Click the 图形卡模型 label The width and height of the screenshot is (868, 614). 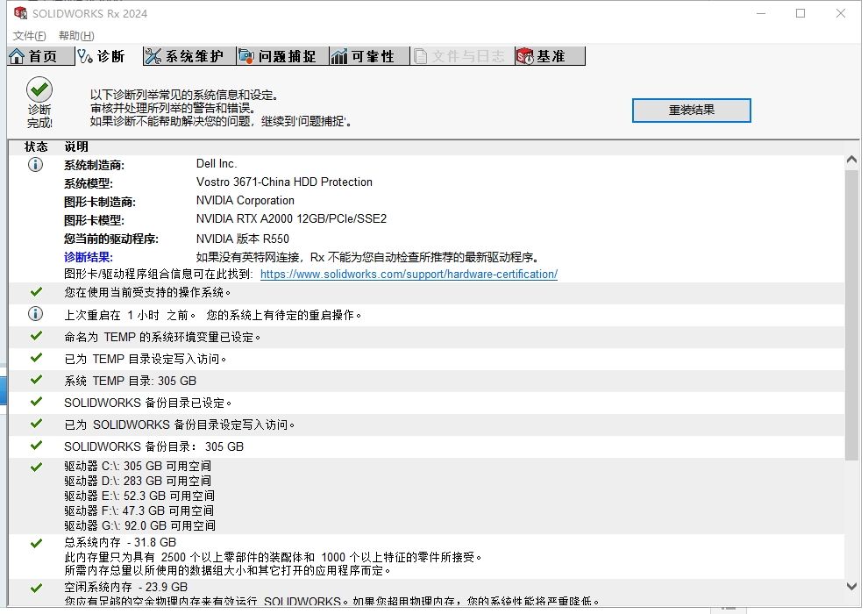tap(94, 220)
